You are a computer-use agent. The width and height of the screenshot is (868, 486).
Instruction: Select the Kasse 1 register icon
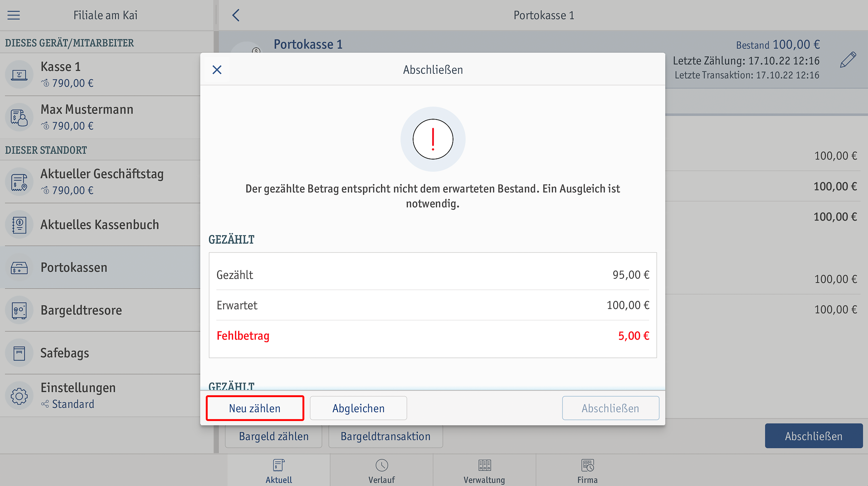point(19,74)
